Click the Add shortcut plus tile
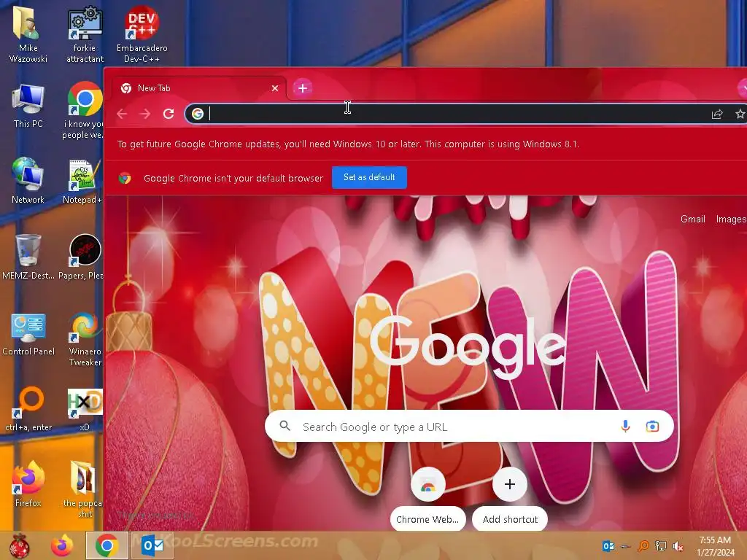This screenshot has height=560, width=747. click(510, 499)
